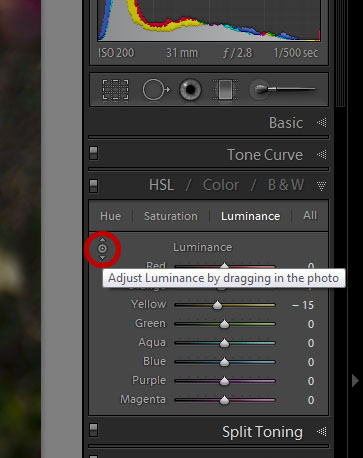Switch to the Hue tab
This screenshot has height=458, width=363.
click(110, 216)
